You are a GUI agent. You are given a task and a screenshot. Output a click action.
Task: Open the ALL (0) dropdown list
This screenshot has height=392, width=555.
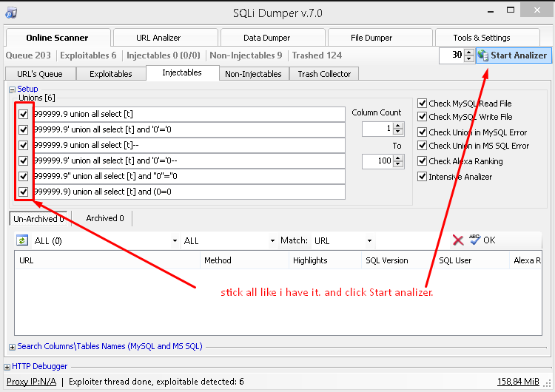[x=175, y=241]
